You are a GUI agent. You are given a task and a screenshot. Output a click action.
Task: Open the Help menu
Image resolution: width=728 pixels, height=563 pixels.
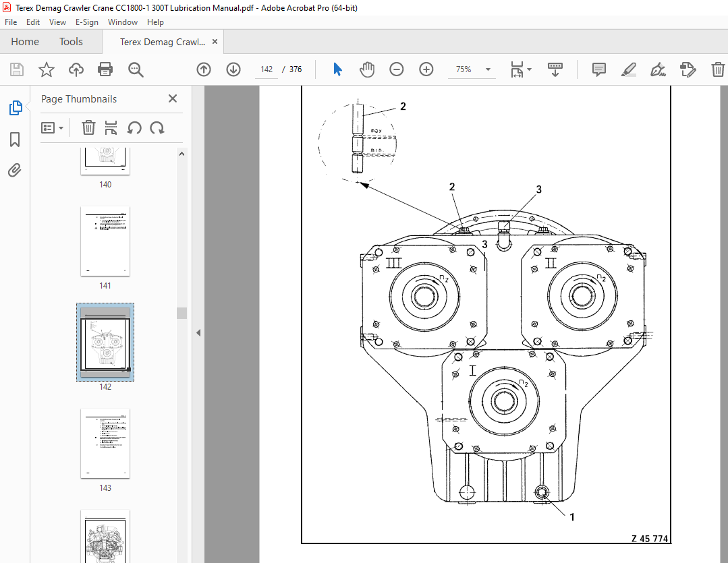(x=155, y=22)
